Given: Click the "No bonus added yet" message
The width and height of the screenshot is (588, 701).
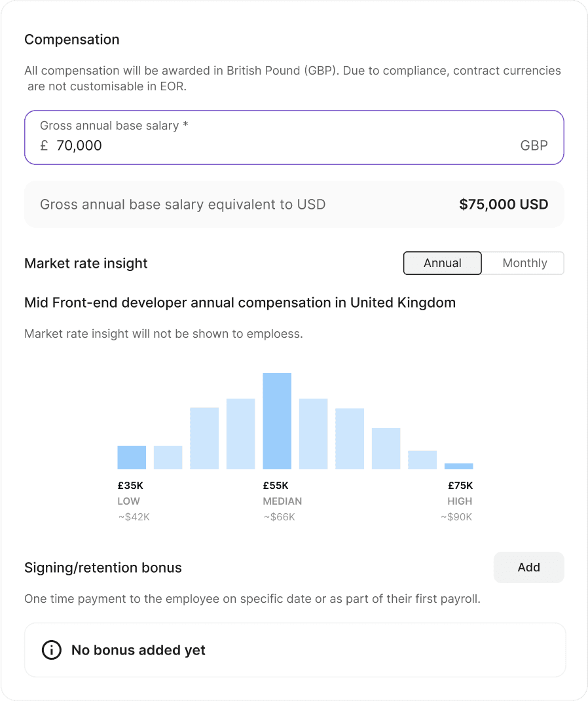Looking at the screenshot, I should point(138,650).
